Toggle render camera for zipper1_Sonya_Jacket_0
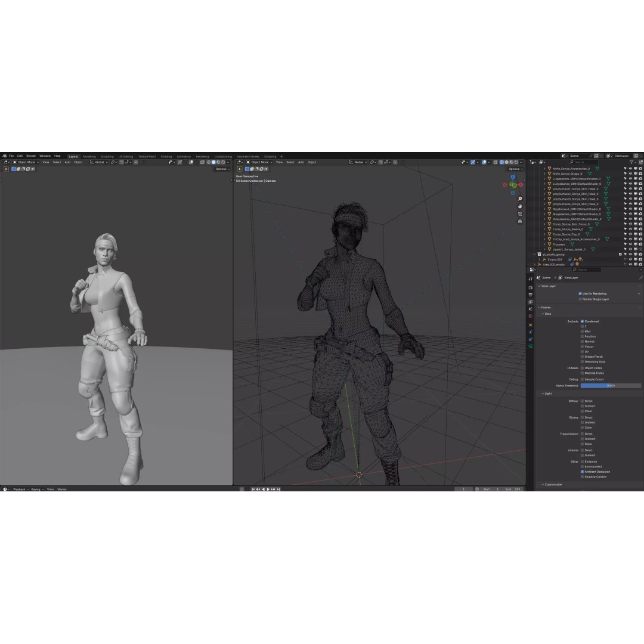Screen dimensions: 644x644 tap(640, 249)
